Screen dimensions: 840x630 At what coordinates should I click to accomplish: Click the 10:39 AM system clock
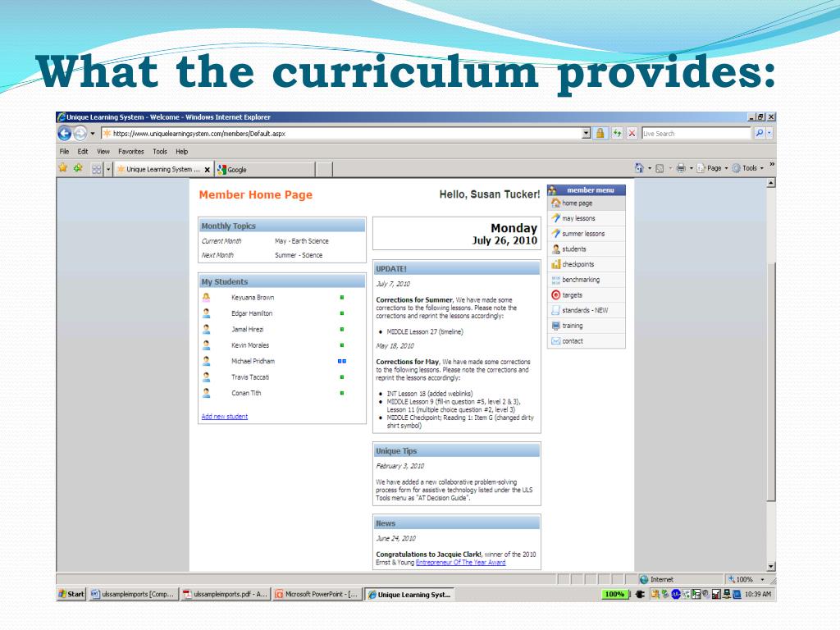coord(758,594)
